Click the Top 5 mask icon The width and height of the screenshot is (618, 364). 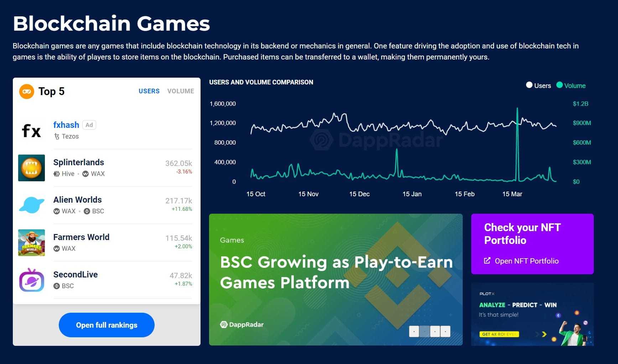(26, 92)
